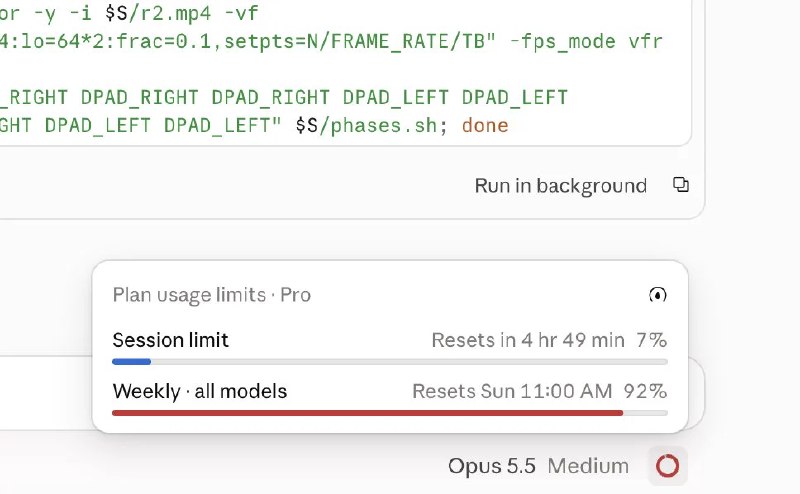Click Resets Sun 11:00 AM text
The height and width of the screenshot is (494, 800).
512,391
